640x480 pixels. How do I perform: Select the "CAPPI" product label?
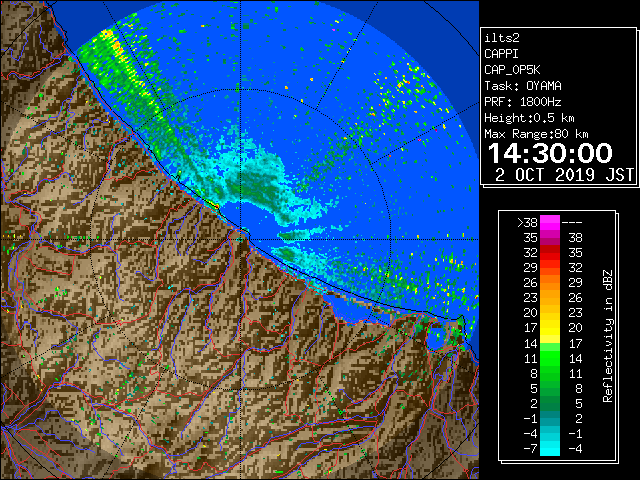point(501,54)
